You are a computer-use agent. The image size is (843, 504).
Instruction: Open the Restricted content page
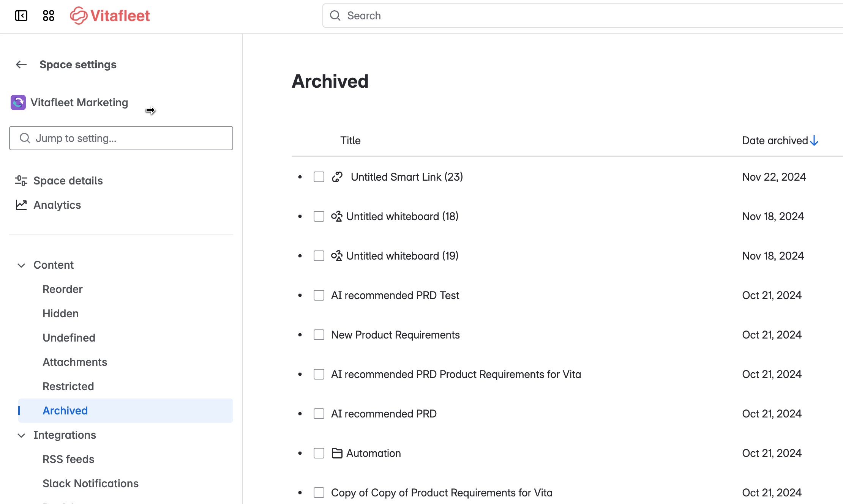point(68,386)
